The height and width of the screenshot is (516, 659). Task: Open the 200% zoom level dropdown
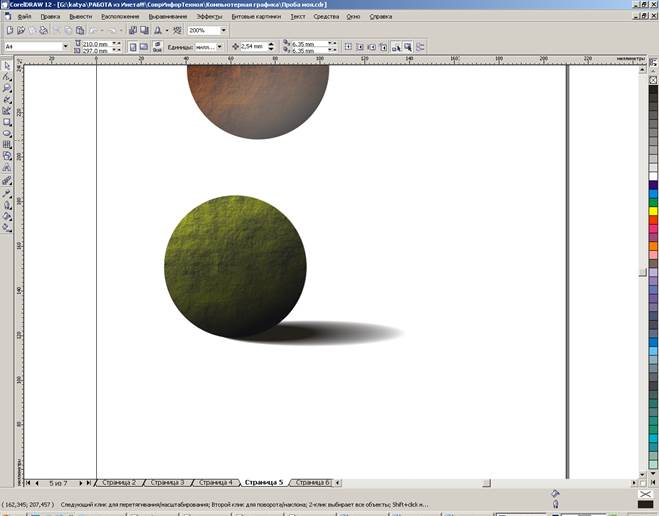tap(222, 31)
